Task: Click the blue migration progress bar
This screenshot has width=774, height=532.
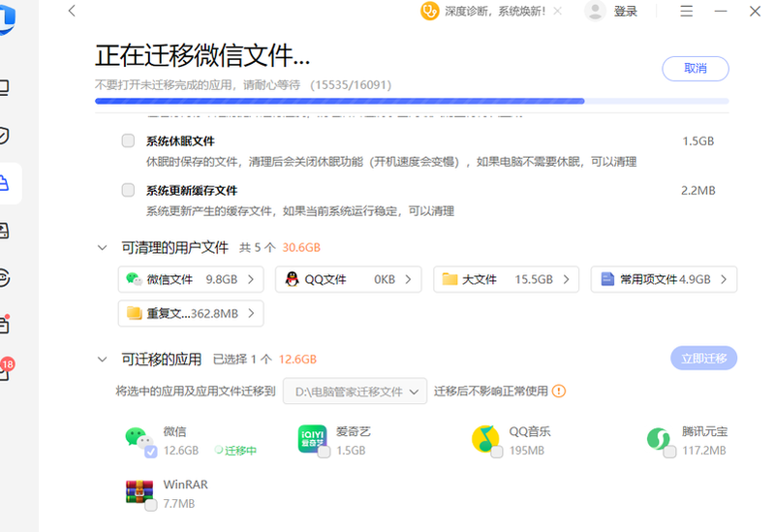Action: point(412,101)
